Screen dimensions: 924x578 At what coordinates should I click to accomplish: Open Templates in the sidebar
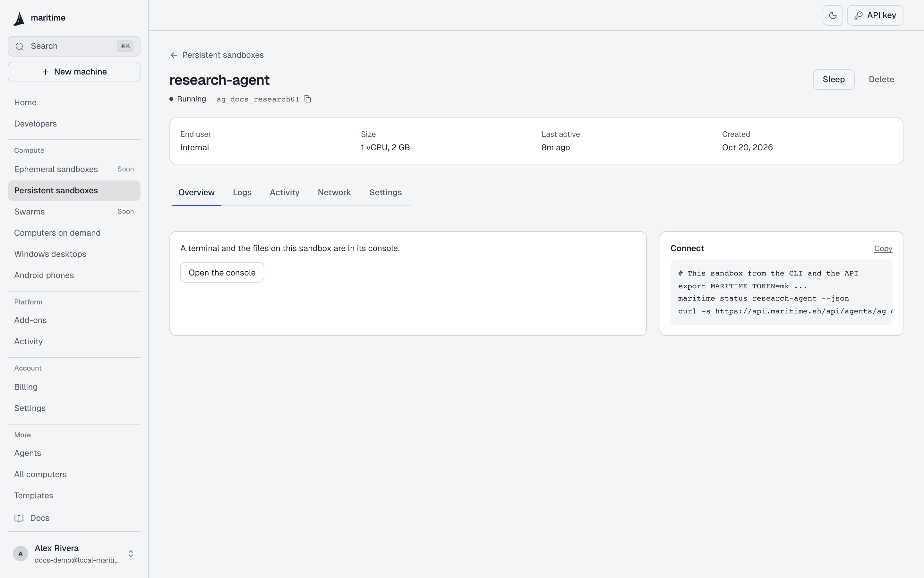[74, 495]
